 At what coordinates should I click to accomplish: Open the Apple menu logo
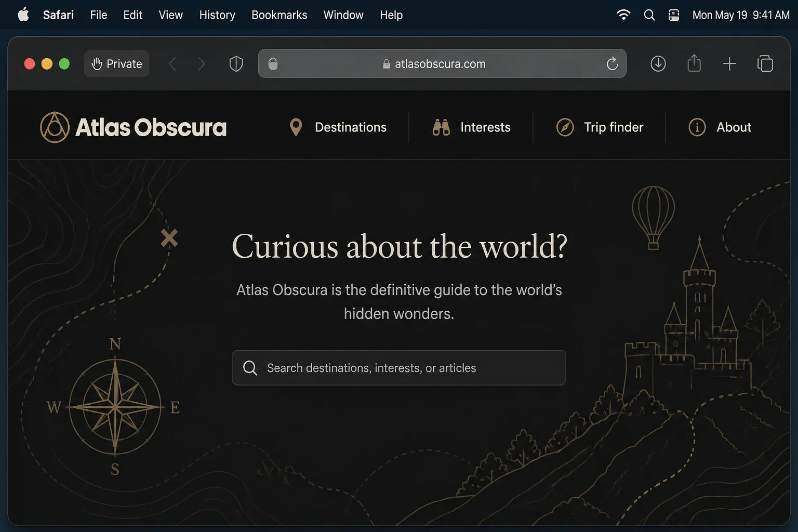(x=23, y=15)
